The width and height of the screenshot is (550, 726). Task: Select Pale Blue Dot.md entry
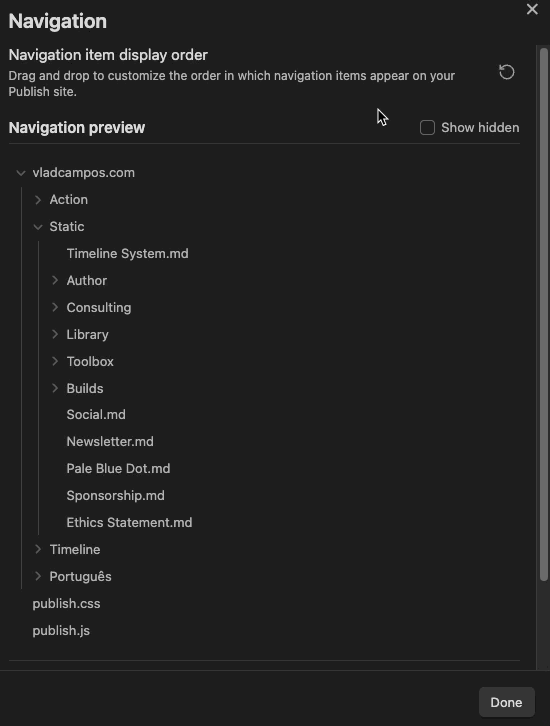click(x=118, y=469)
